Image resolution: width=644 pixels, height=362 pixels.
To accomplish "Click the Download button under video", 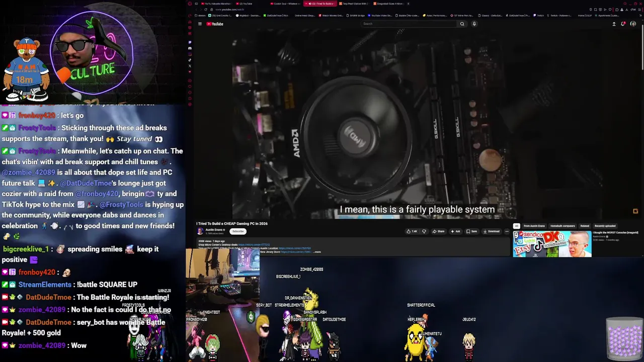I will [x=491, y=231].
